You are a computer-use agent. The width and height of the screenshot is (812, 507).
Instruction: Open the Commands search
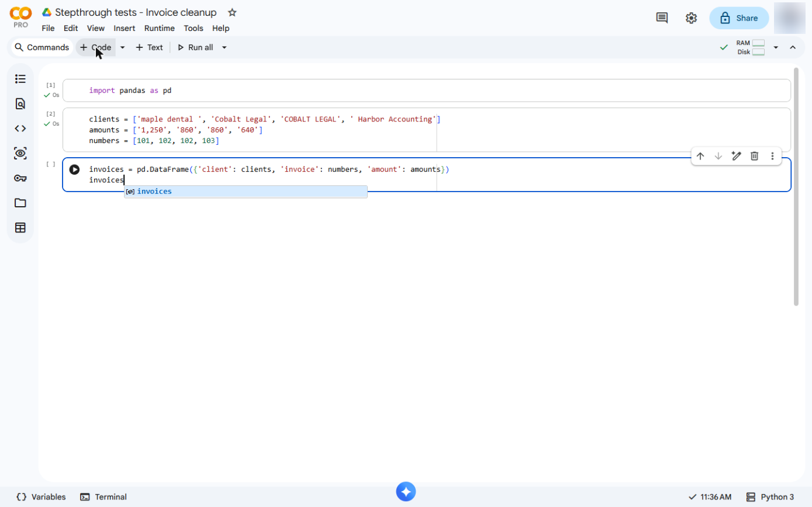tap(41, 47)
